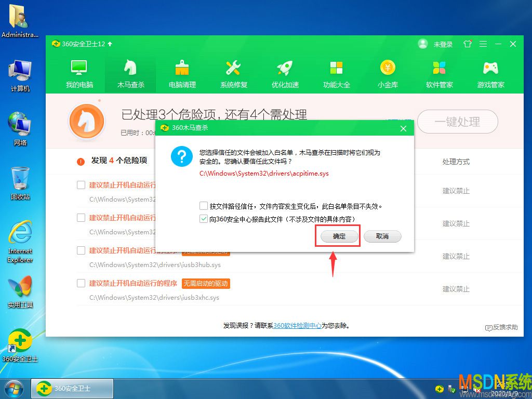
Task: Uncheck 向360安全中心报告此文件 checkbox
Action: coord(204,219)
